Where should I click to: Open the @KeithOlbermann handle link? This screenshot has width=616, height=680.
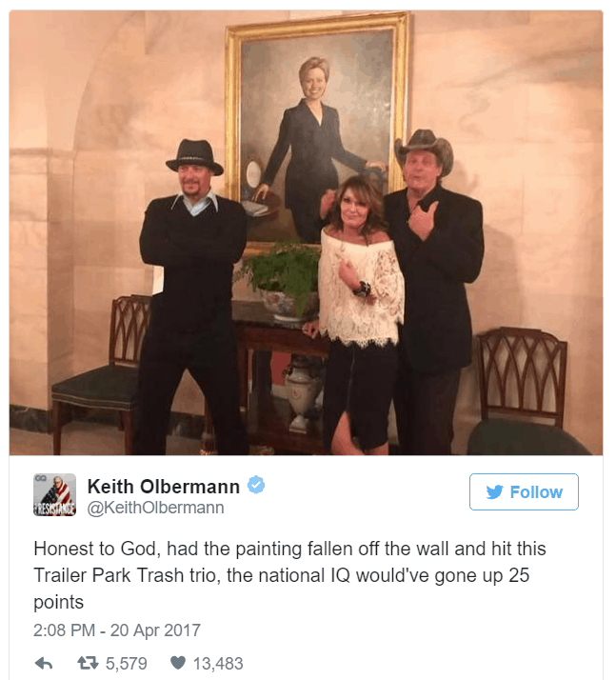[x=155, y=508]
